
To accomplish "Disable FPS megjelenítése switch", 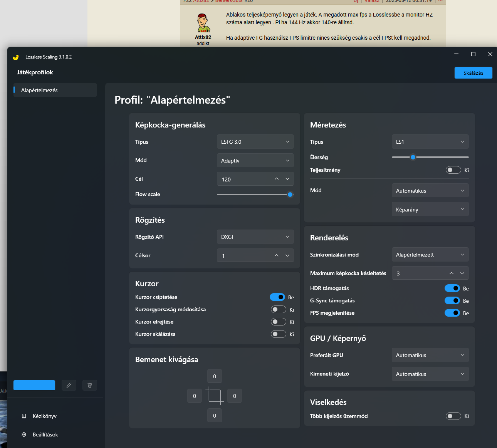I will tap(452, 313).
